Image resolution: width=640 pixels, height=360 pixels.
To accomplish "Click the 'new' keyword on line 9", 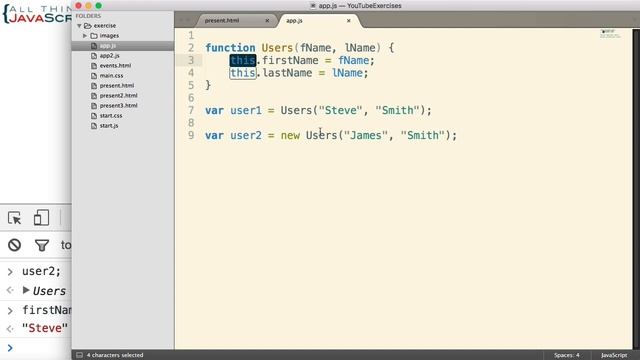I will (x=290, y=136).
